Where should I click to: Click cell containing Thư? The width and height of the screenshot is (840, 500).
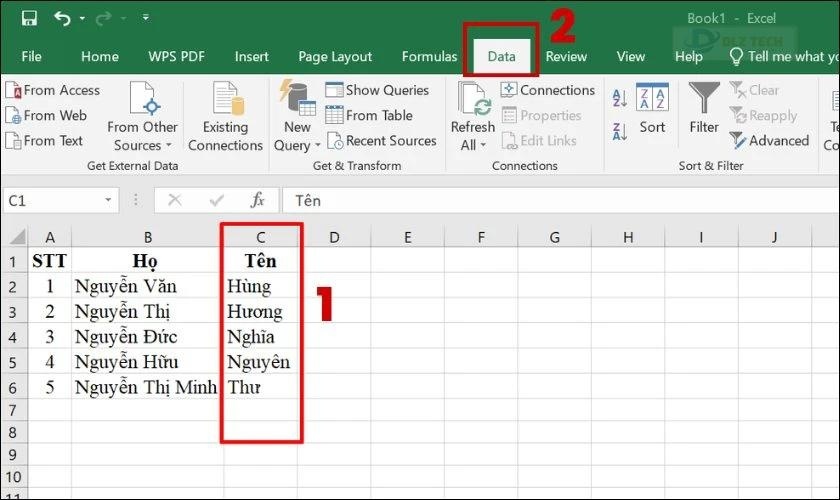(260, 387)
